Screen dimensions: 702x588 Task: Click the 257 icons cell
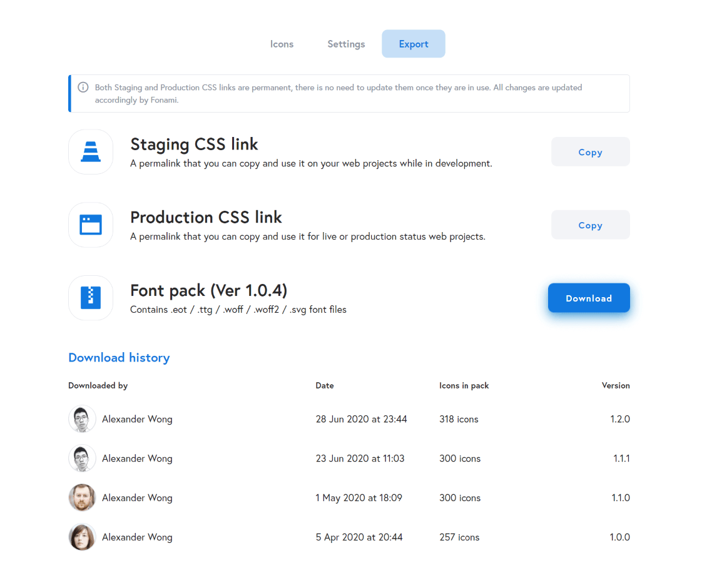point(459,537)
